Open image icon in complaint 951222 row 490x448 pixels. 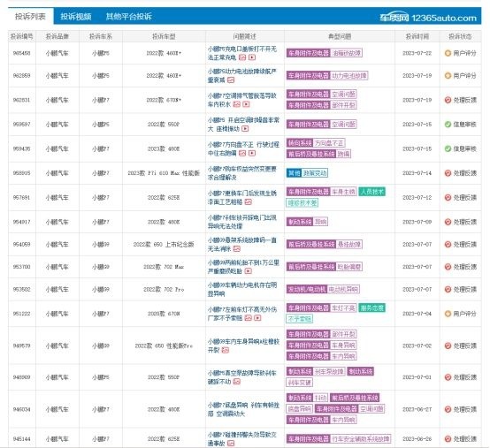(x=249, y=318)
